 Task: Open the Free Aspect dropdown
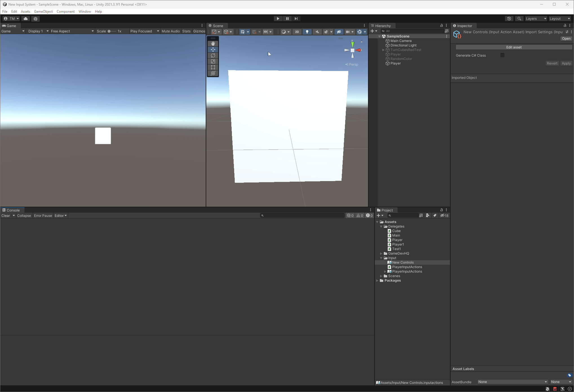point(72,31)
